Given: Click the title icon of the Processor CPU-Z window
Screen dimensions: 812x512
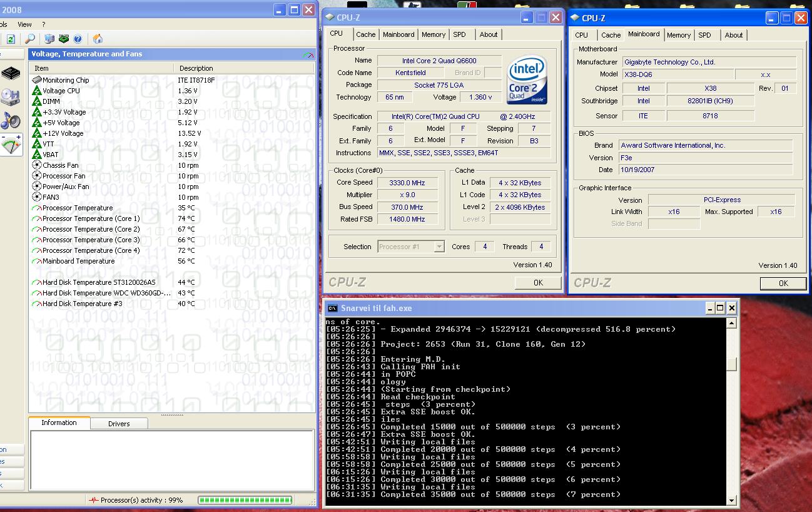Looking at the screenshot, I should pyautogui.click(x=329, y=18).
